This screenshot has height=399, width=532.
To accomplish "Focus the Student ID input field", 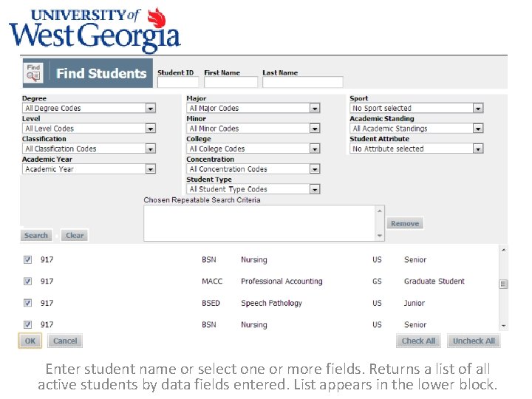I will click(x=178, y=82).
